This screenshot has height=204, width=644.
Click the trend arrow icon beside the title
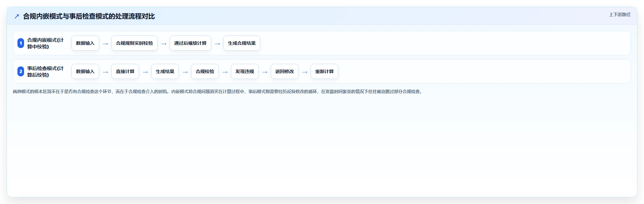pos(17,16)
